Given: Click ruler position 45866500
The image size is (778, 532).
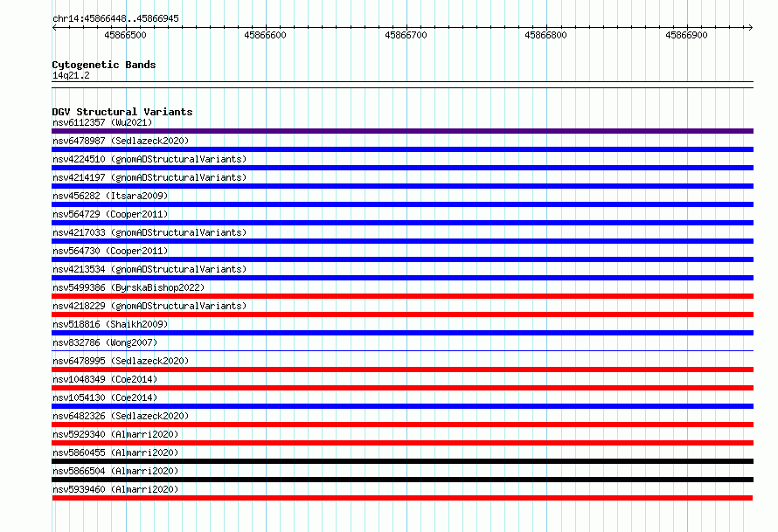Looking at the screenshot, I should [126, 35].
